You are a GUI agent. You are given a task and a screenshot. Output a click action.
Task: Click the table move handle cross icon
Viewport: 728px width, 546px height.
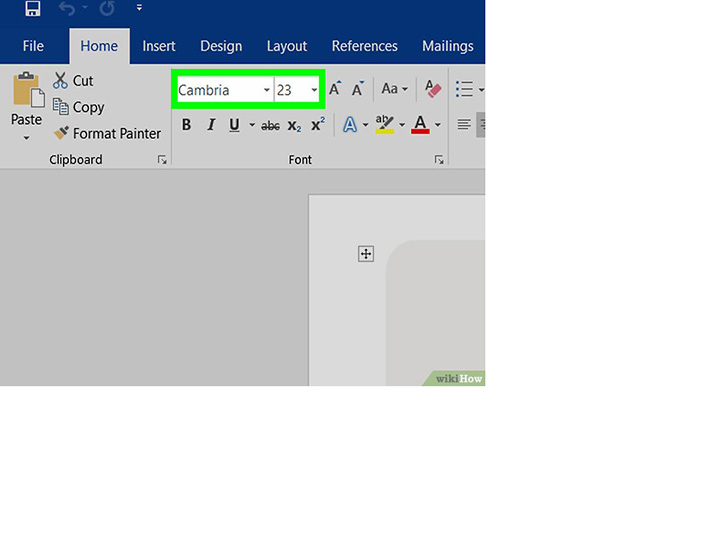366,254
